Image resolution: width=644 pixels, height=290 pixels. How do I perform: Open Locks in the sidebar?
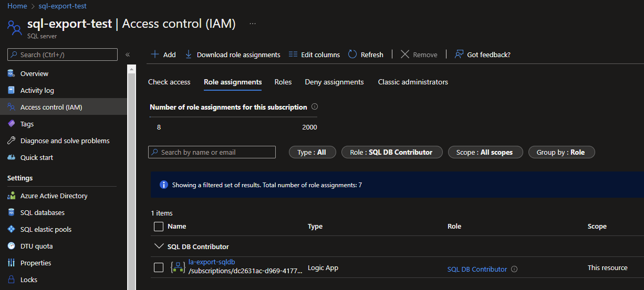29,280
